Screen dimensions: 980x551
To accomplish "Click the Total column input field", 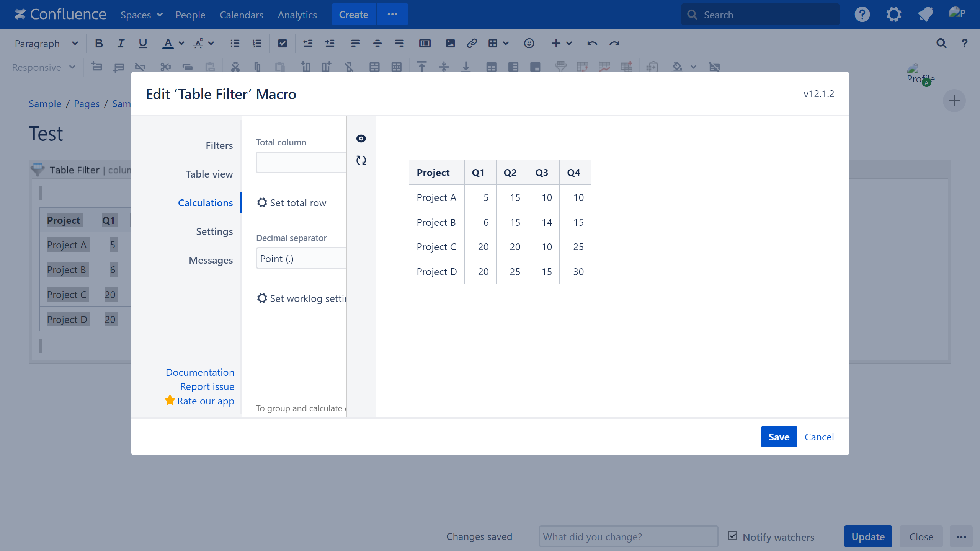I will tap(301, 163).
